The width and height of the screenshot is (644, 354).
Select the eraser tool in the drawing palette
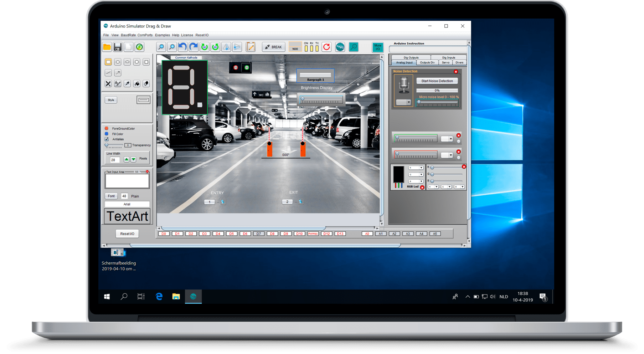[x=146, y=84]
